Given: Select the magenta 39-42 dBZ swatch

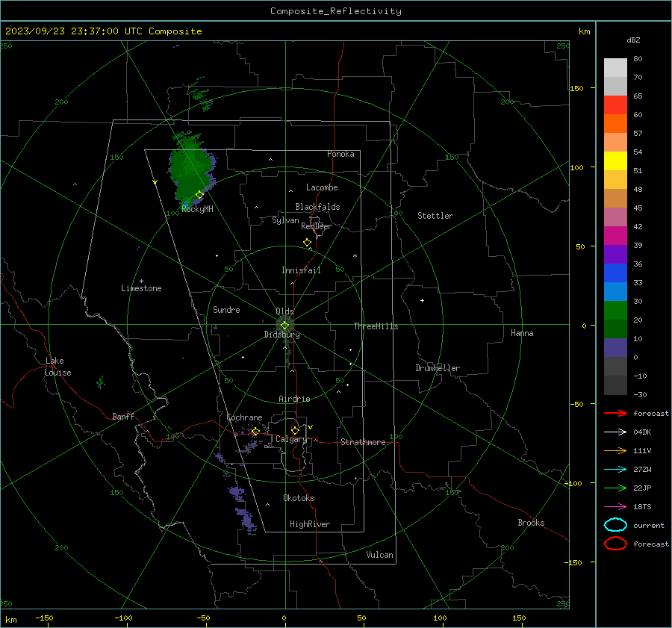Looking at the screenshot, I should [x=615, y=236].
